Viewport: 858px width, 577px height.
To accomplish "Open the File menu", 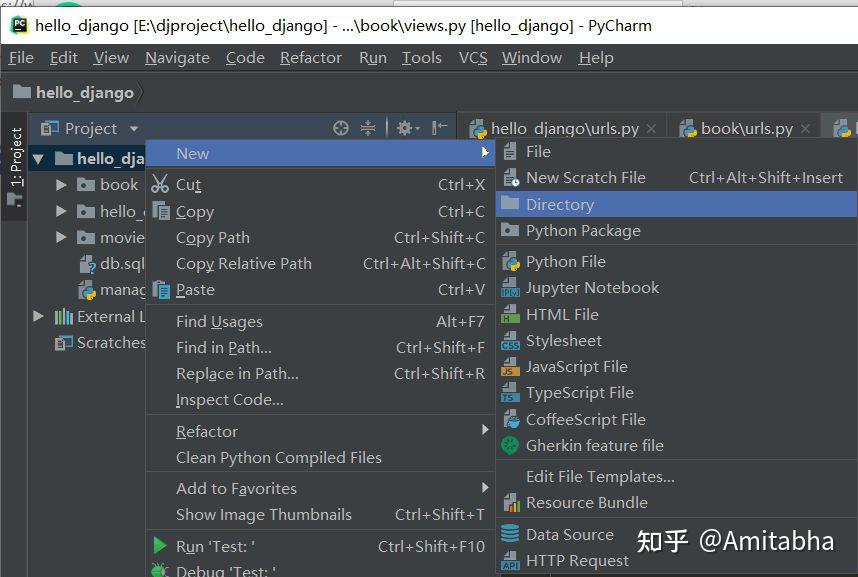I will click(21, 57).
